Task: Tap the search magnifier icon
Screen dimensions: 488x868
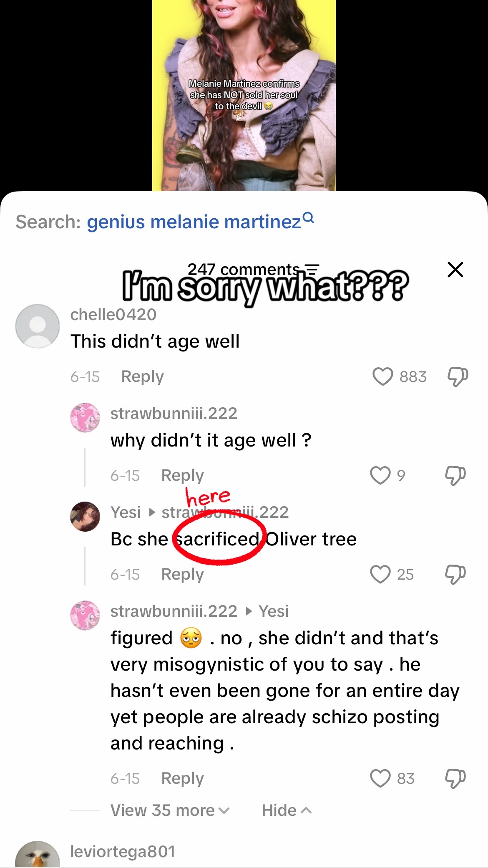Action: [x=308, y=218]
